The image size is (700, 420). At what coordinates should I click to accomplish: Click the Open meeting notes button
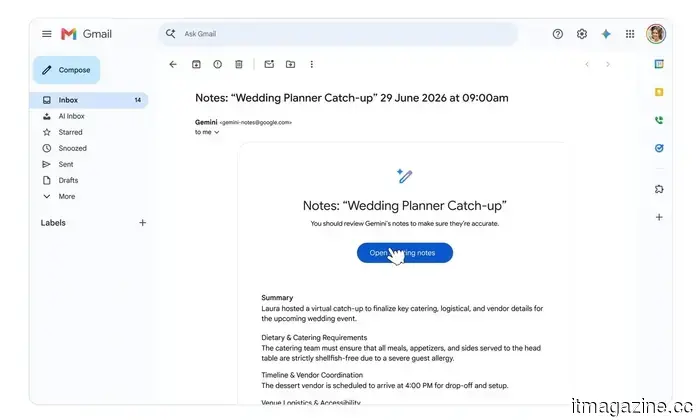404,253
